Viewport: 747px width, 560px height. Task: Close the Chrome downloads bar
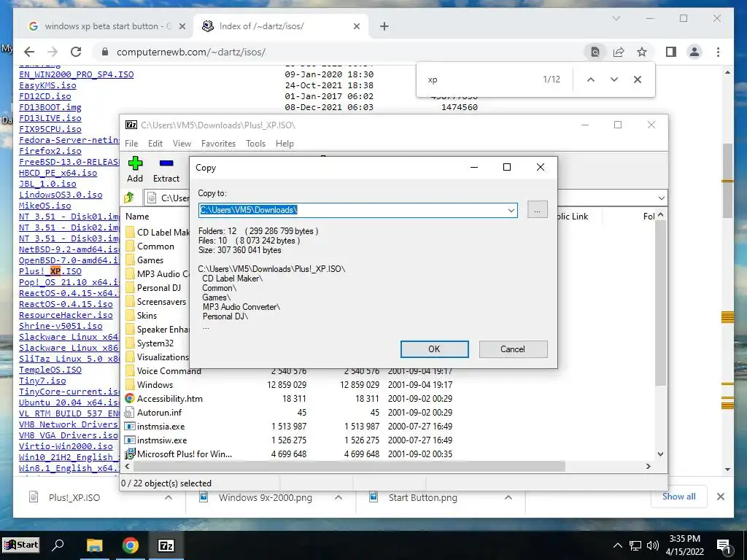coord(721,497)
